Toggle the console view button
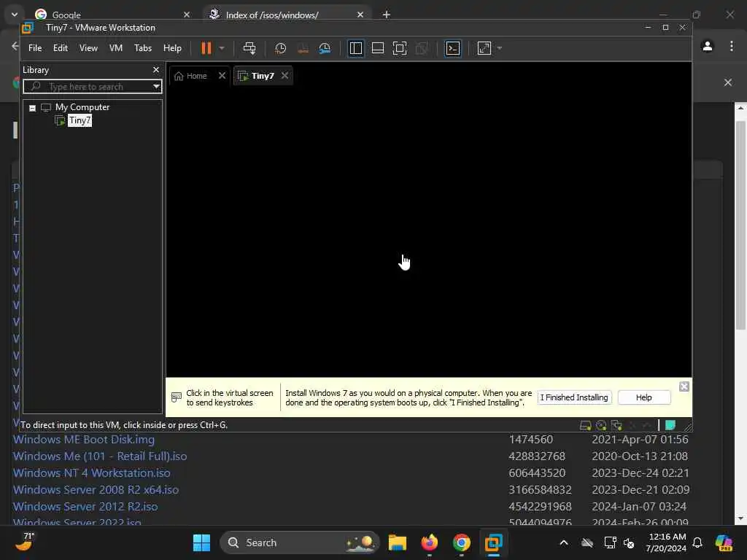Image resolution: width=747 pixels, height=560 pixels. [452, 48]
